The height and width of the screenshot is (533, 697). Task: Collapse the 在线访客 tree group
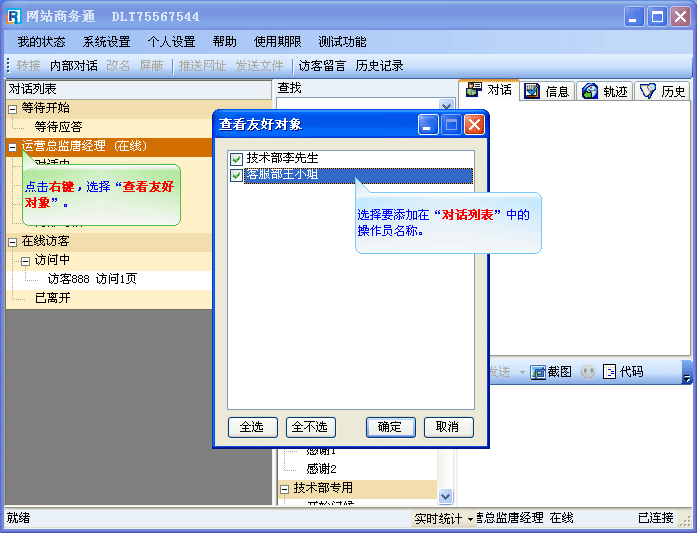[12, 242]
